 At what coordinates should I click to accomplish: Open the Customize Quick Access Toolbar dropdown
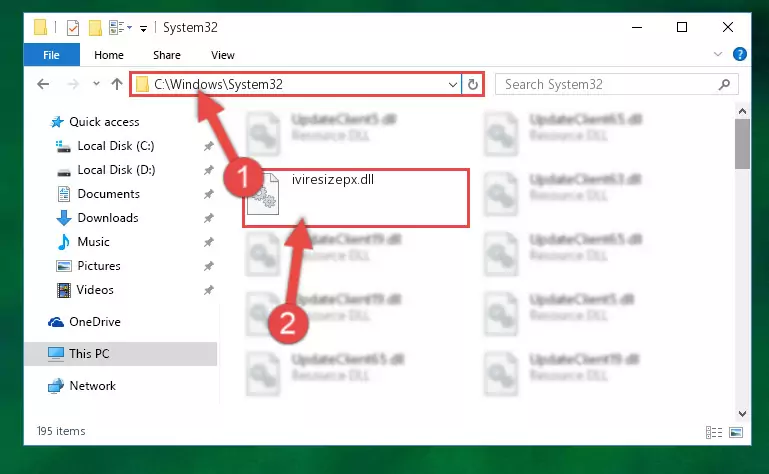coord(143,29)
